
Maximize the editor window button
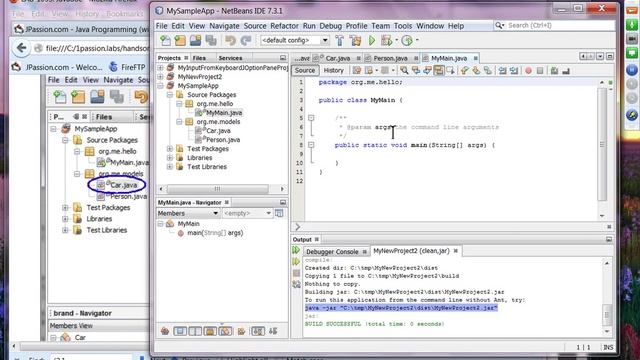click(x=609, y=56)
